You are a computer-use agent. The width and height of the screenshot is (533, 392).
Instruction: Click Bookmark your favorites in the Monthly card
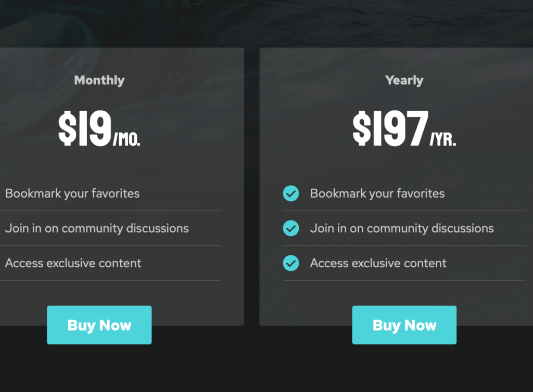[x=72, y=193]
